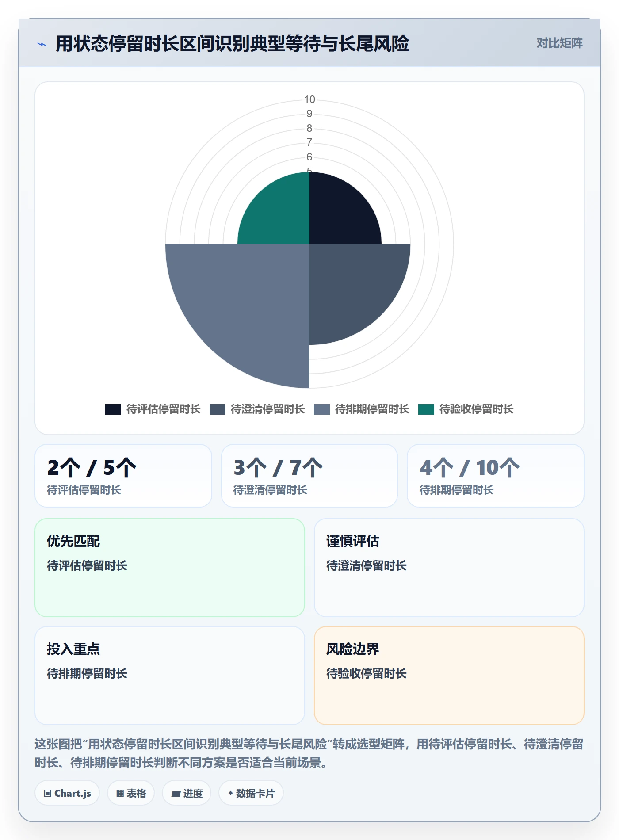Click legend label 待评估停留时长
Viewport: 619px width, 840px height.
click(164, 409)
